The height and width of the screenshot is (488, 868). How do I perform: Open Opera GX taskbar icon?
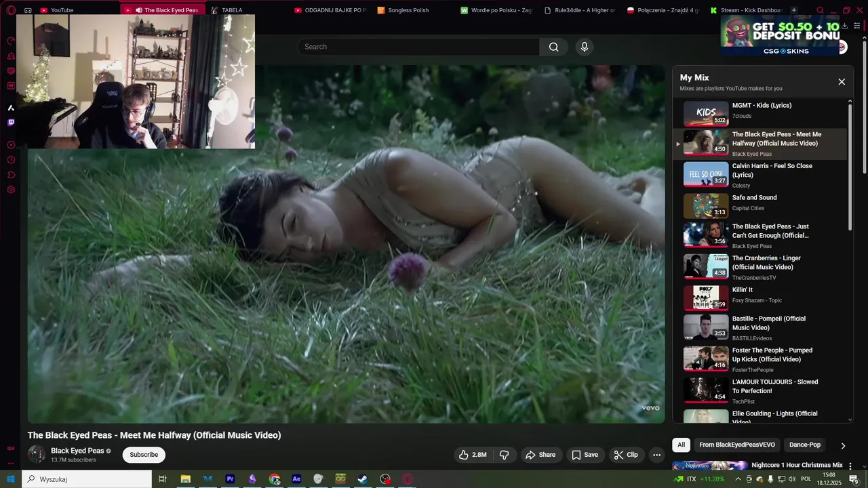(408, 479)
